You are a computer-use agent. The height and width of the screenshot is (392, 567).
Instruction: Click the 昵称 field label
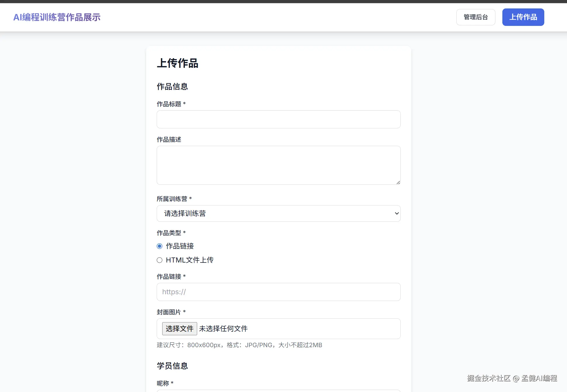point(163,383)
